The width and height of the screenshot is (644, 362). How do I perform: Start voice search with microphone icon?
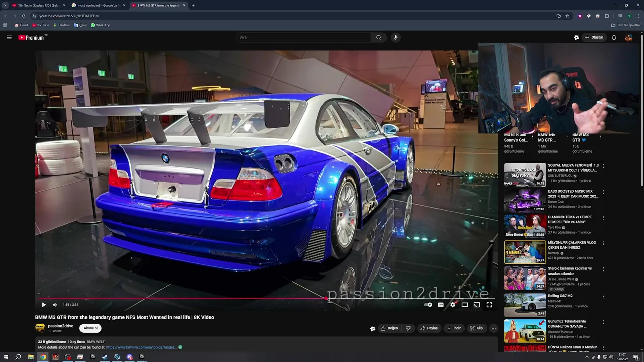click(x=396, y=37)
